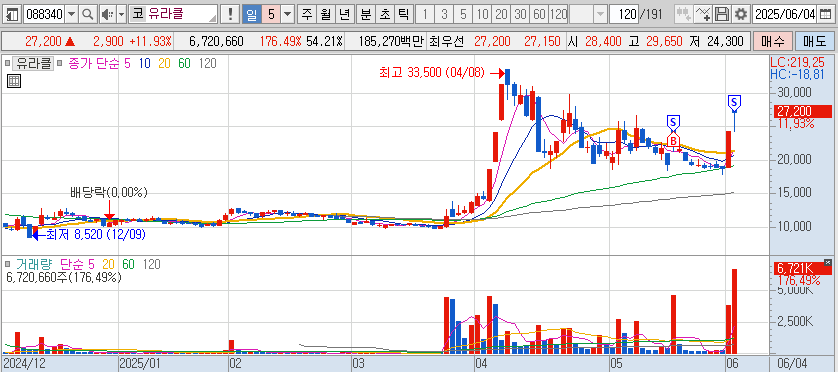This screenshot has height=372, width=838.
Task: Click the 최우선 best quote label
Action: tap(447, 41)
